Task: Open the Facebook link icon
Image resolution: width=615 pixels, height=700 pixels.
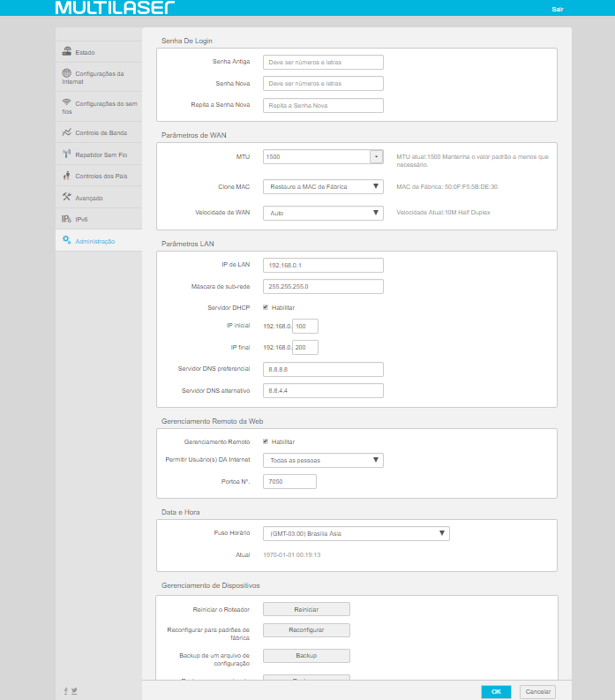Action: coord(66,690)
